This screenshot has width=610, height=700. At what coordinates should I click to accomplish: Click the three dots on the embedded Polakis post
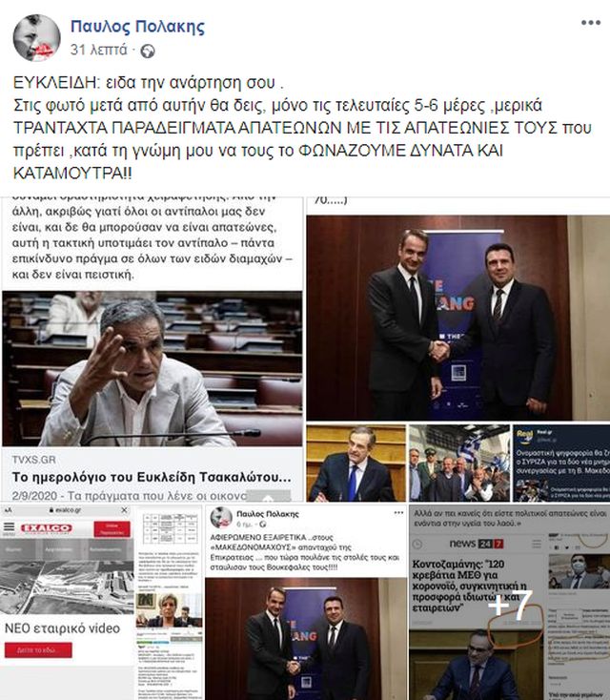point(398,513)
